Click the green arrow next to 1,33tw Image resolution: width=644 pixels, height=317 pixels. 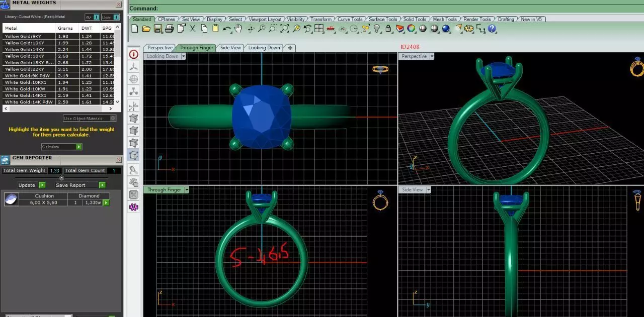click(106, 202)
